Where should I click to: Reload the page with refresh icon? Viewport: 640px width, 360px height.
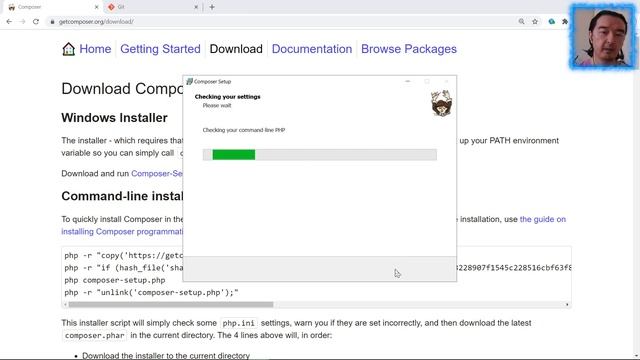[x=36, y=22]
